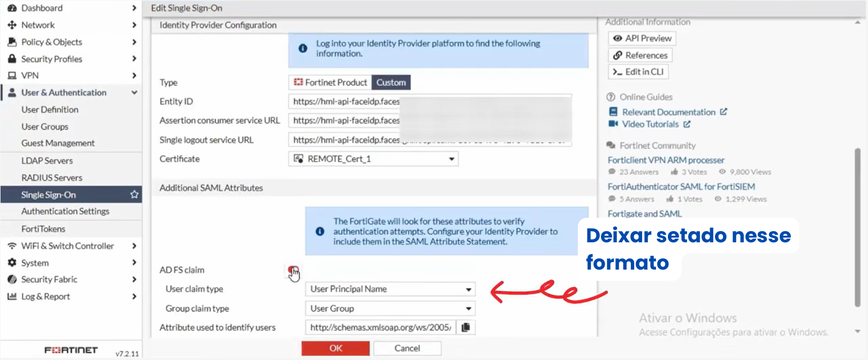Screen dimensions: 868x360
Task: Copy the attribute URL with the copy icon
Action: pyautogui.click(x=466, y=327)
